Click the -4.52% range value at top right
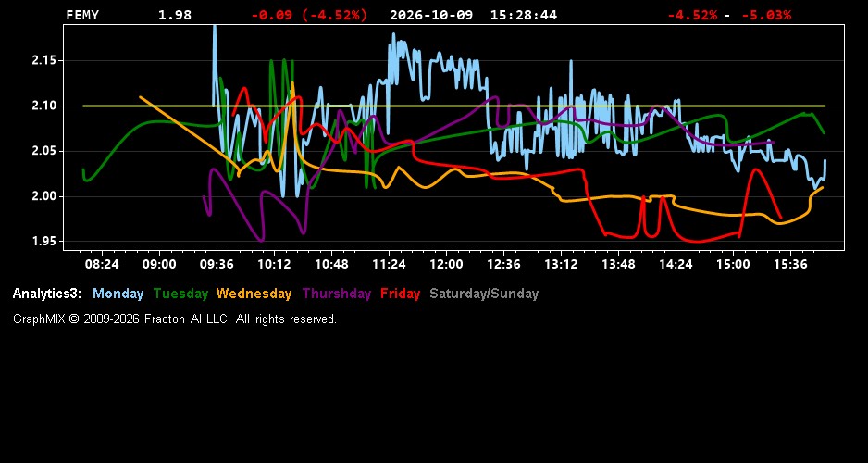Screen dimensions: 868x463 [x=692, y=16]
